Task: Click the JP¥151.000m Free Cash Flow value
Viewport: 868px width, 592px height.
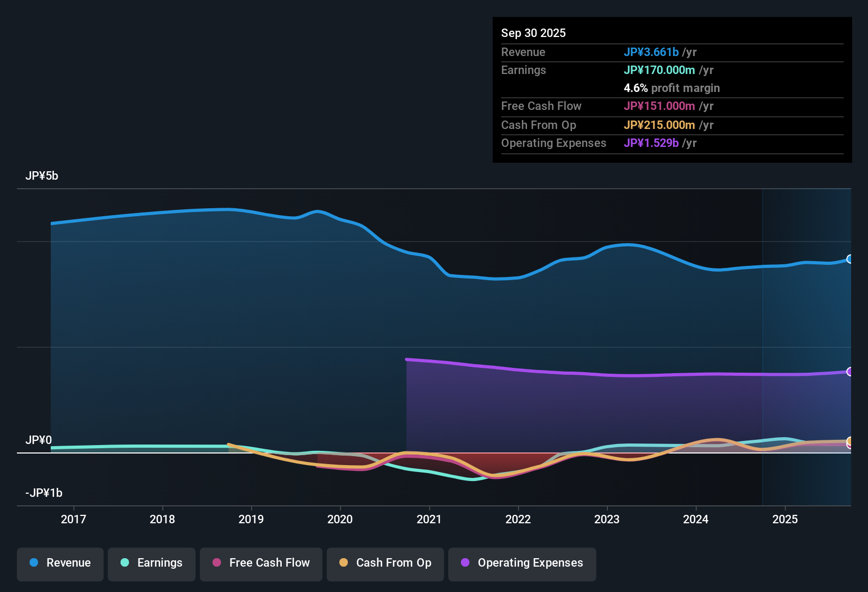Action: point(660,106)
